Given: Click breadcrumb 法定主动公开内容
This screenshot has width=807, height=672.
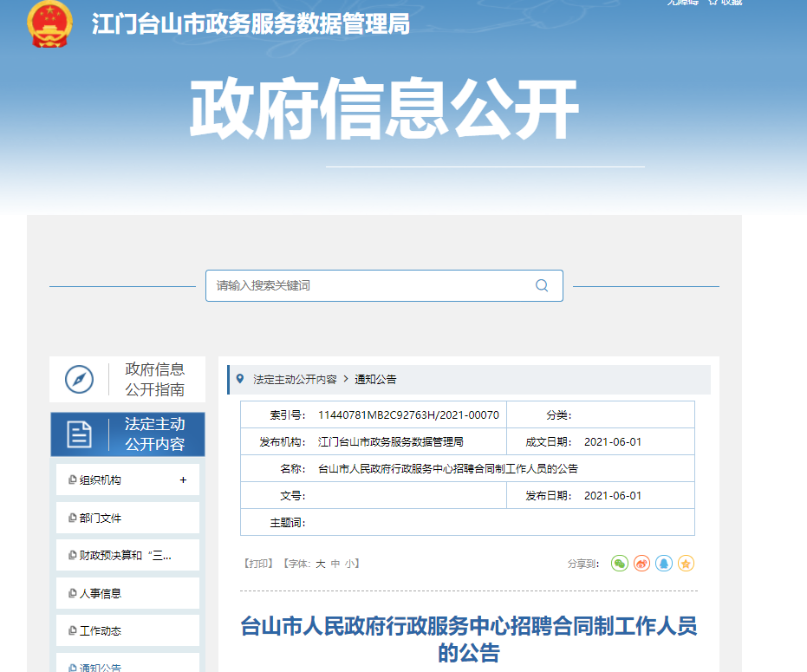Looking at the screenshot, I should click(x=295, y=380).
